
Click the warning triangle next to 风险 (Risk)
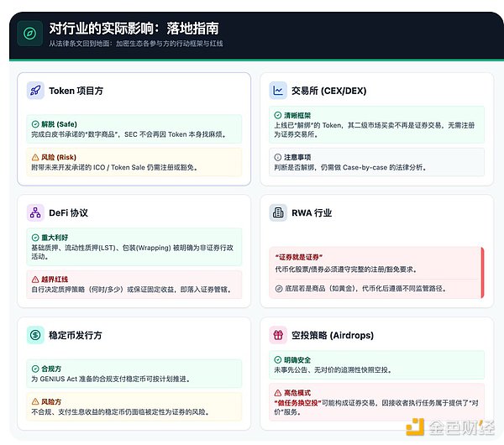click(35, 157)
